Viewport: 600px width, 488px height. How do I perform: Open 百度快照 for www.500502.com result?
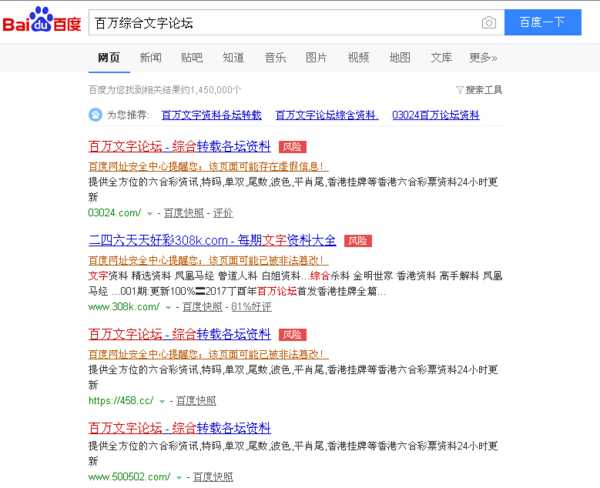click(x=213, y=477)
